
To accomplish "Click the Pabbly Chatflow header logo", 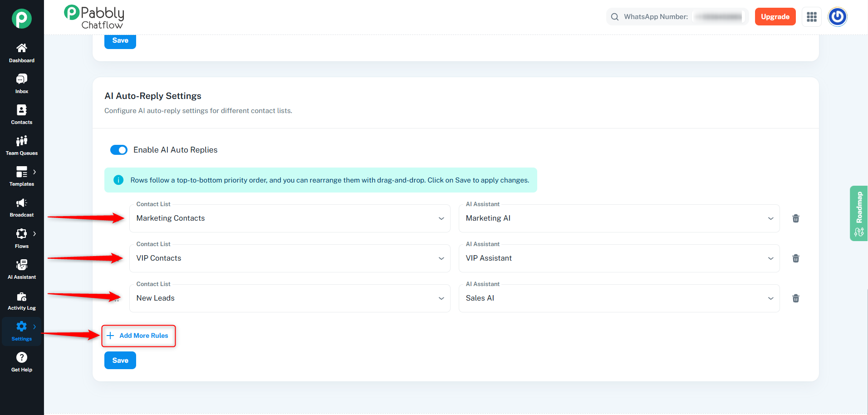I will pos(94,17).
